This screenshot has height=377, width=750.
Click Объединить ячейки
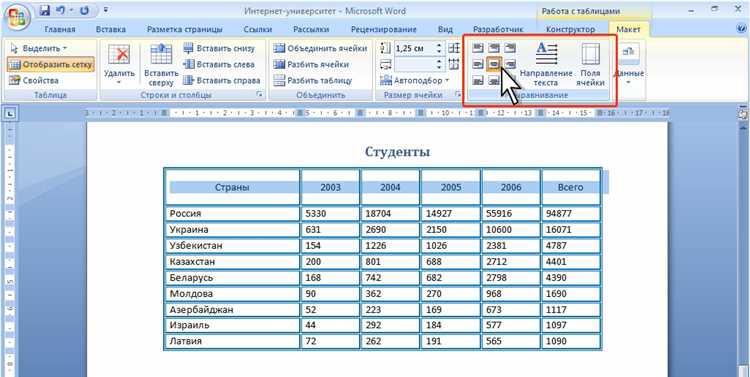[x=320, y=48]
